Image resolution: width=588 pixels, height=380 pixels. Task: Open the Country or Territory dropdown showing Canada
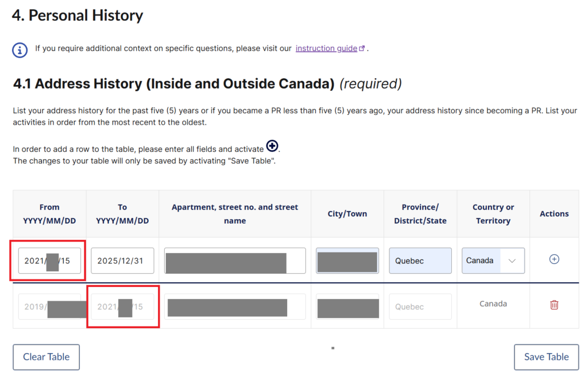[493, 260]
